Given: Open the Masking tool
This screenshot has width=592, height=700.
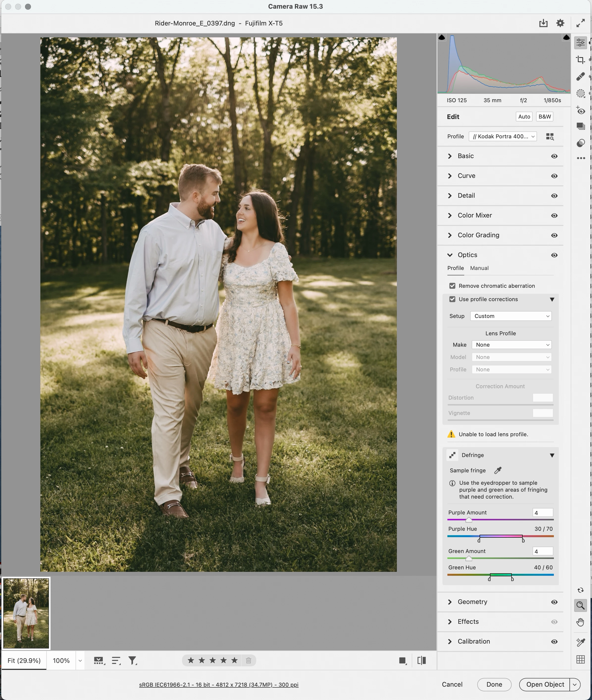Looking at the screenshot, I should pyautogui.click(x=580, y=93).
